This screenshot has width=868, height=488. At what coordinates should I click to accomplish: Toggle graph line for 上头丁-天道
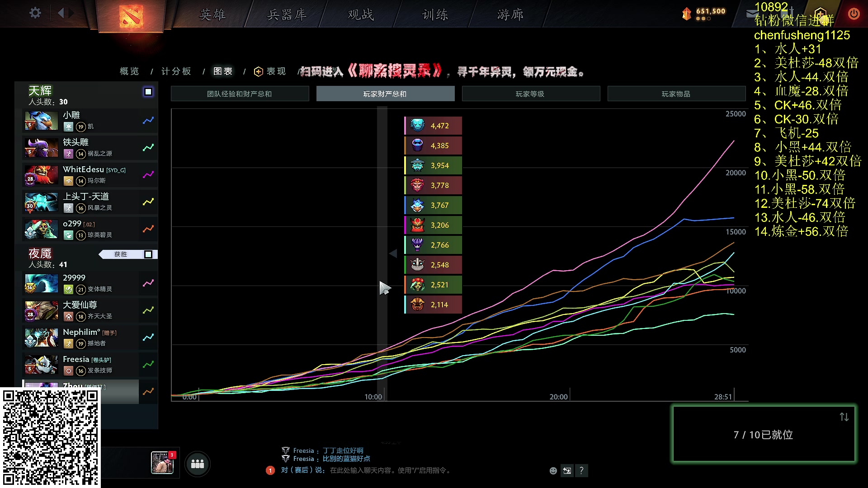point(148,202)
